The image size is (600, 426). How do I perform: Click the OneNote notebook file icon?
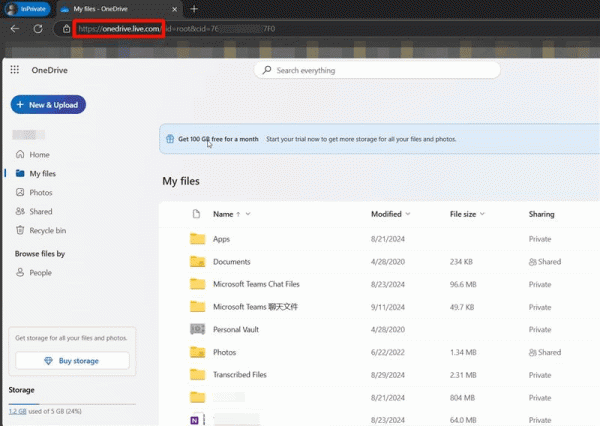coord(195,420)
